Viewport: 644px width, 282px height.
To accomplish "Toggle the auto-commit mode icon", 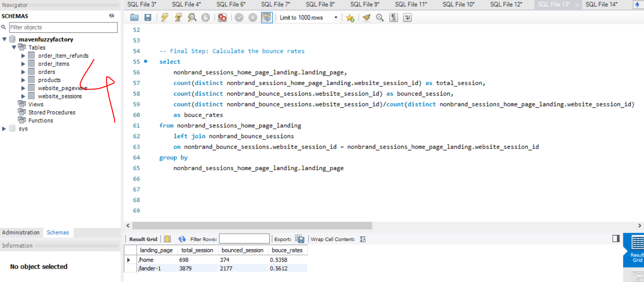I will click(267, 17).
